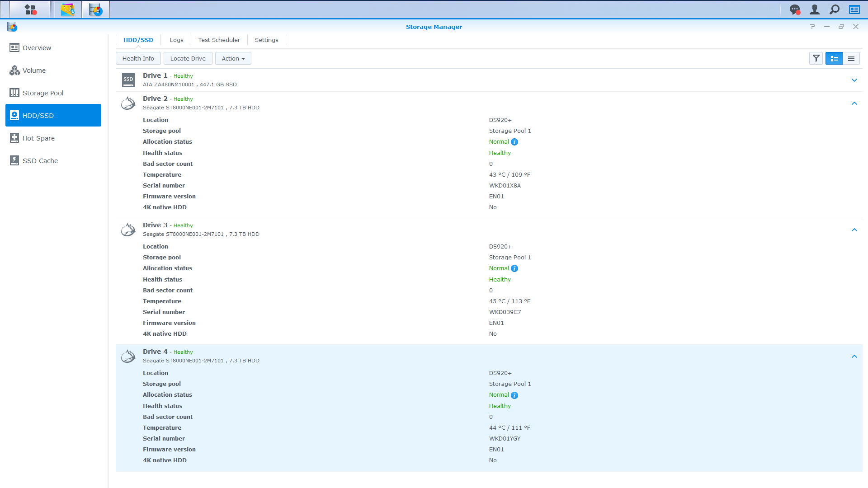868x488 pixels.
Task: Open the Main Menu grid icon
Action: click(x=30, y=9)
